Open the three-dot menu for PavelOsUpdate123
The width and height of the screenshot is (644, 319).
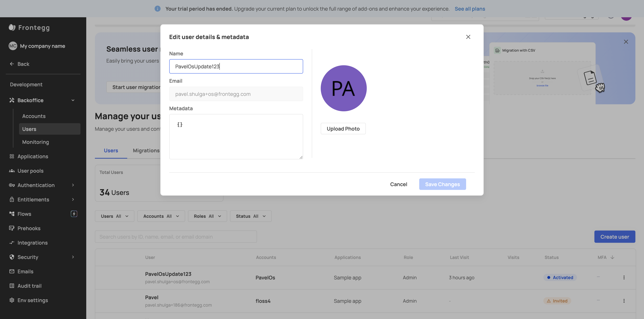coord(624,277)
